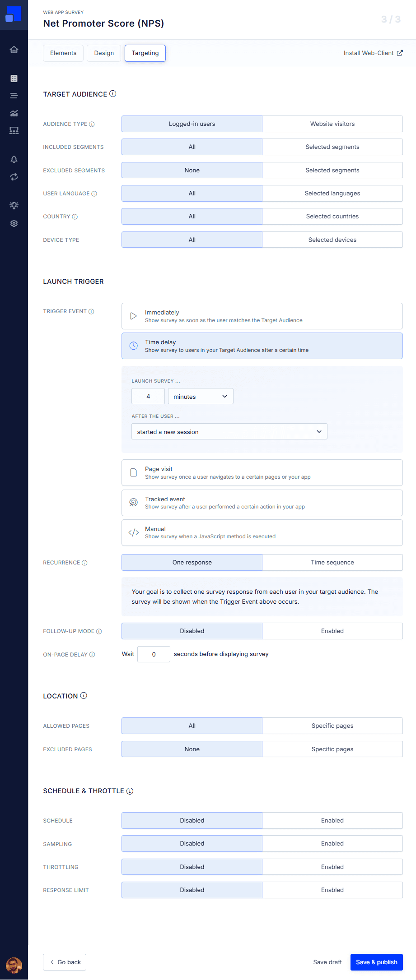The height and width of the screenshot is (980, 416).
Task: Show info for Location heading
Action: coord(84,696)
